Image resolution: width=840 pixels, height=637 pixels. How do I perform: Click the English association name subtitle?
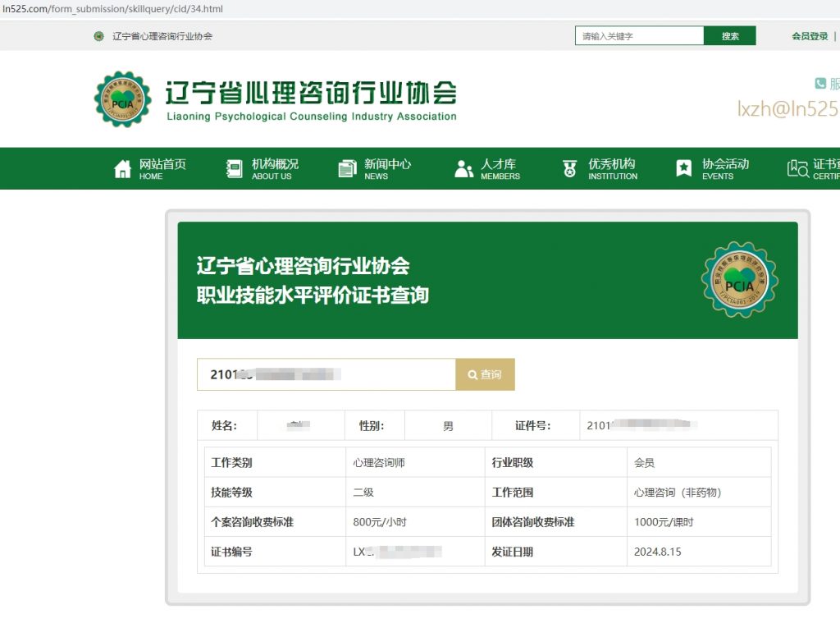312,117
